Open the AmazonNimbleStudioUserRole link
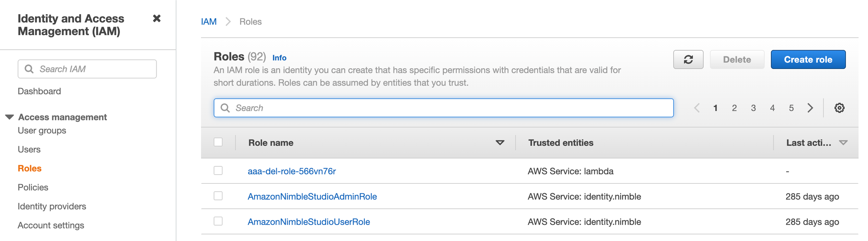The image size is (868, 241). coord(309,222)
